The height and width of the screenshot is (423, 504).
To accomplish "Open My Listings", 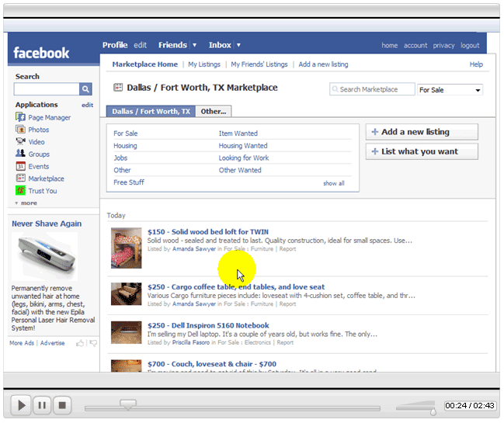I will coord(204,64).
